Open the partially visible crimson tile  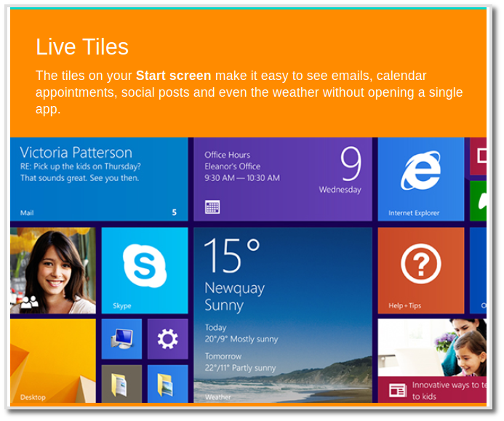pos(478,156)
